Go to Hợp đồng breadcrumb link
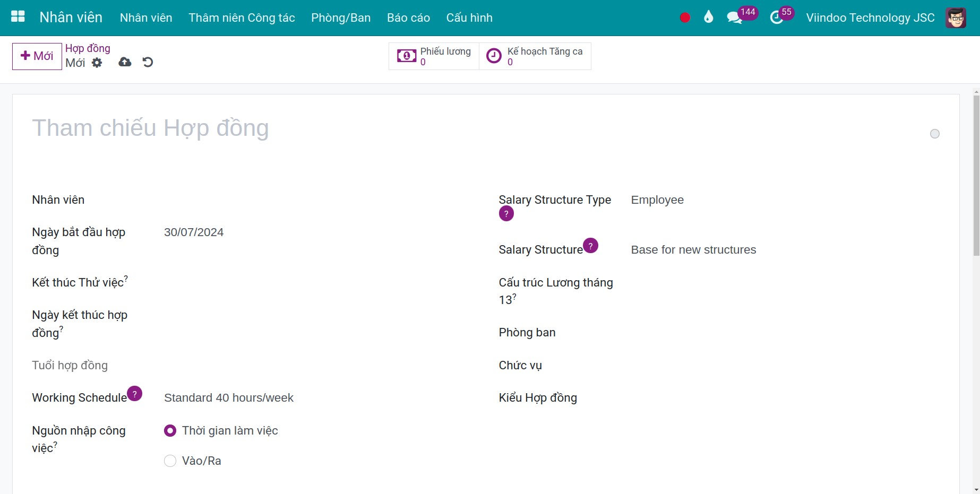This screenshot has height=494, width=980. [88, 48]
